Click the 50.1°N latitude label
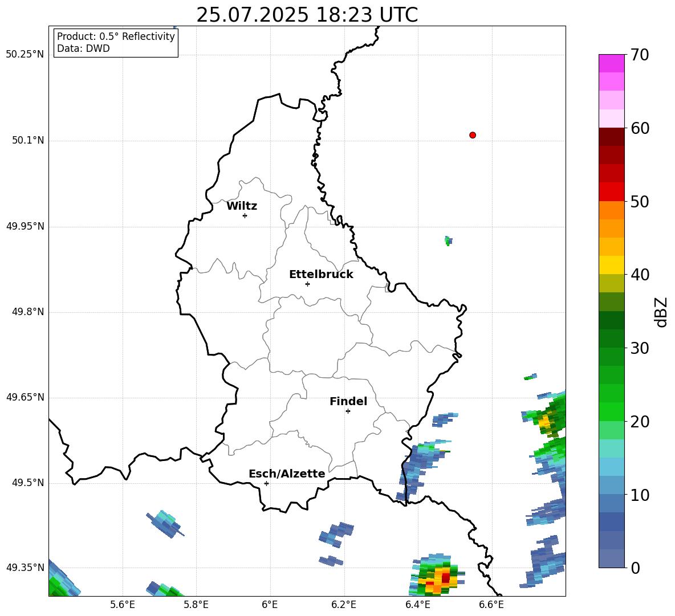 [x=28, y=140]
